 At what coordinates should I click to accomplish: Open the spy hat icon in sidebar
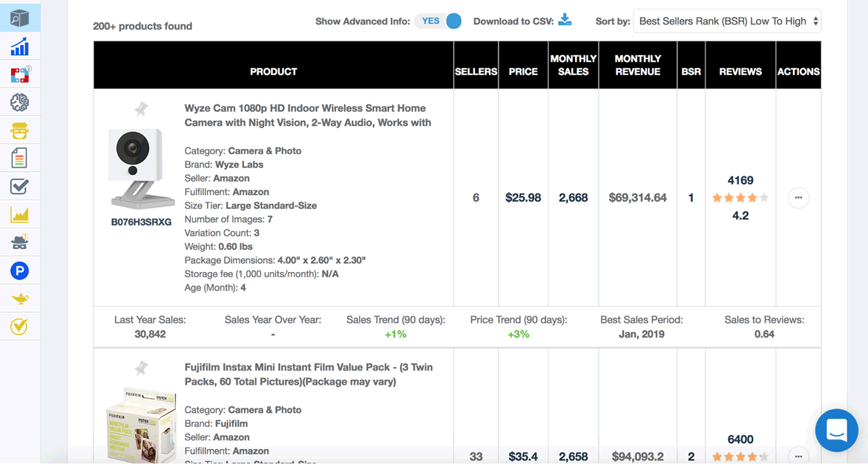(x=19, y=242)
